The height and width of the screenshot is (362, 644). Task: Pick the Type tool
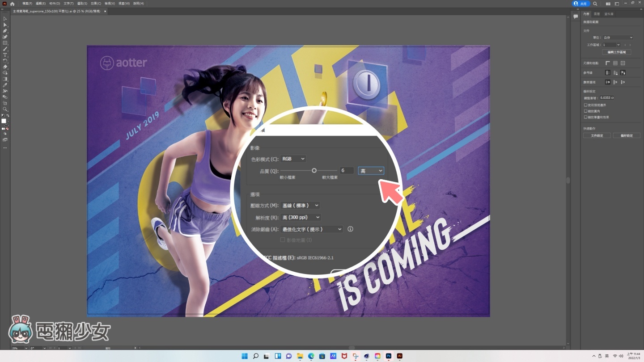5,55
